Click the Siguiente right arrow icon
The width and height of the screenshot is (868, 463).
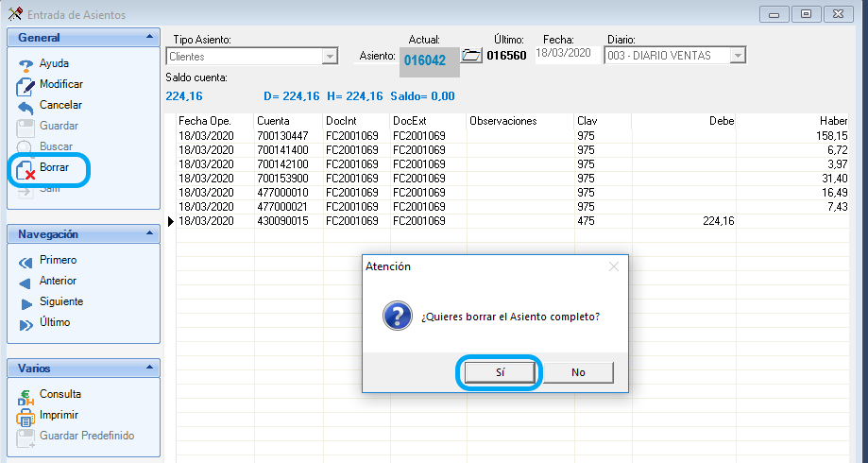pyautogui.click(x=26, y=303)
